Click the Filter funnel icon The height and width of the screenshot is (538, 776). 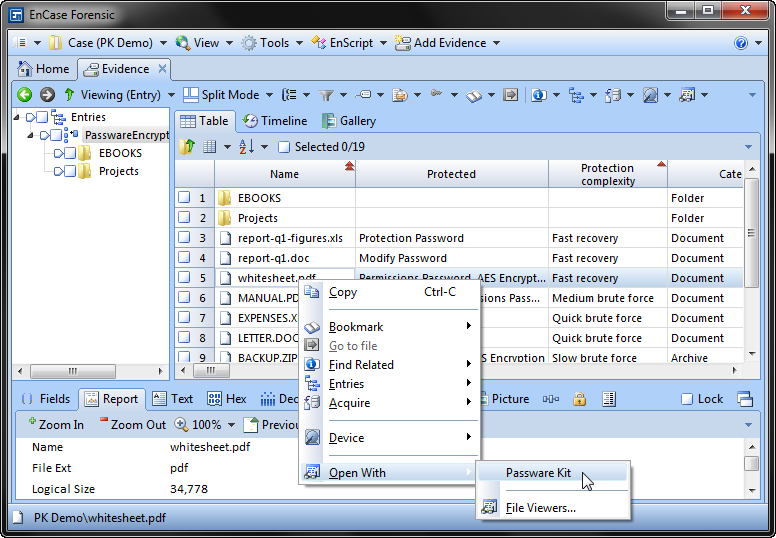pyautogui.click(x=326, y=95)
